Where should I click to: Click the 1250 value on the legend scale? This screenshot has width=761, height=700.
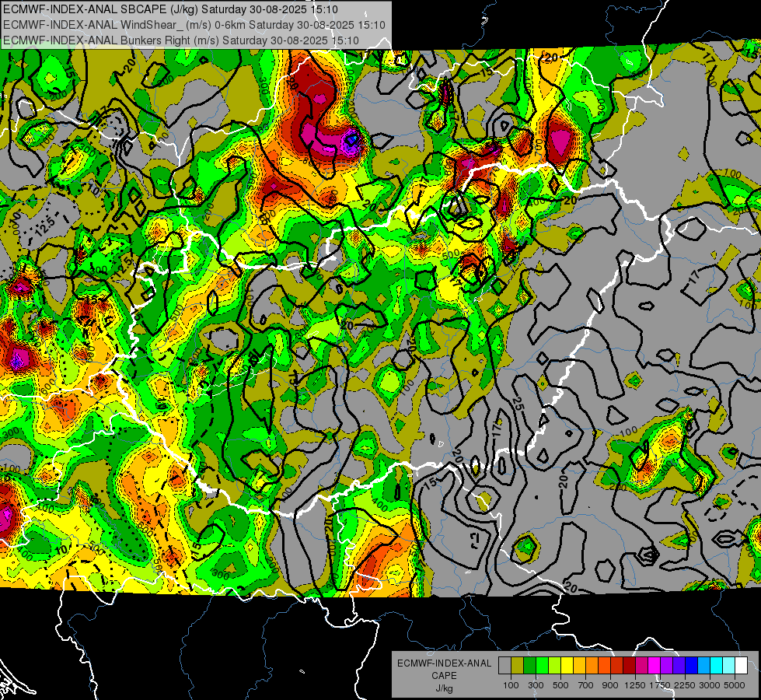click(x=635, y=685)
